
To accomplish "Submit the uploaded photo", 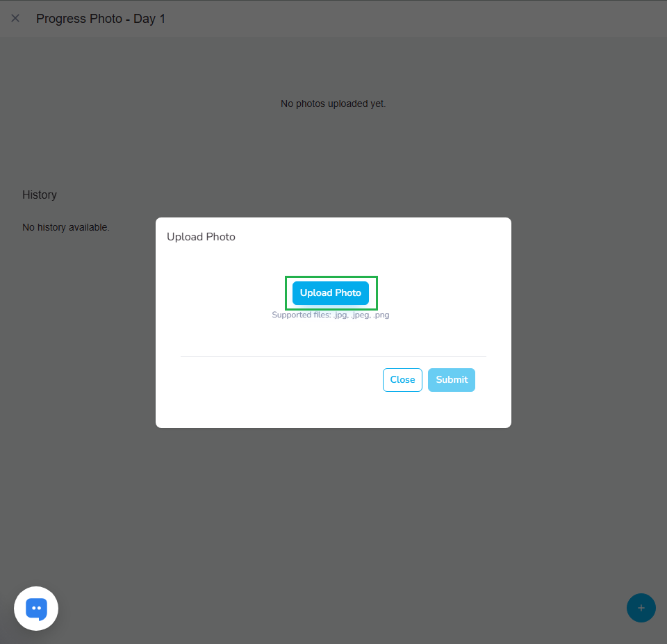I will coord(452,380).
